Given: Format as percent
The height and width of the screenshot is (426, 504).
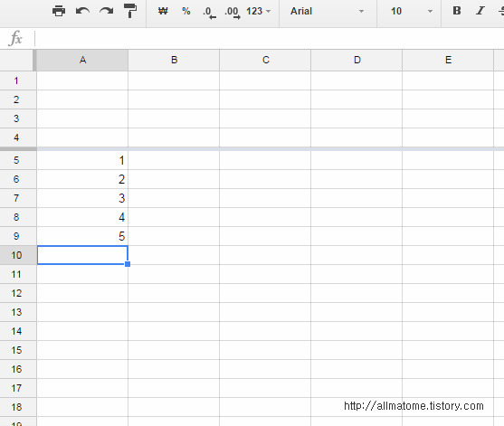Looking at the screenshot, I should point(186,11).
